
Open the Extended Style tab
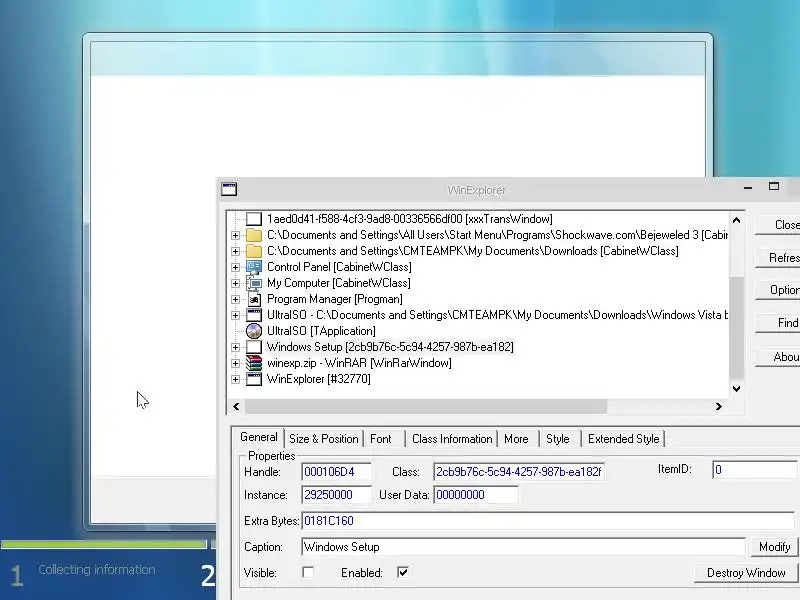623,439
